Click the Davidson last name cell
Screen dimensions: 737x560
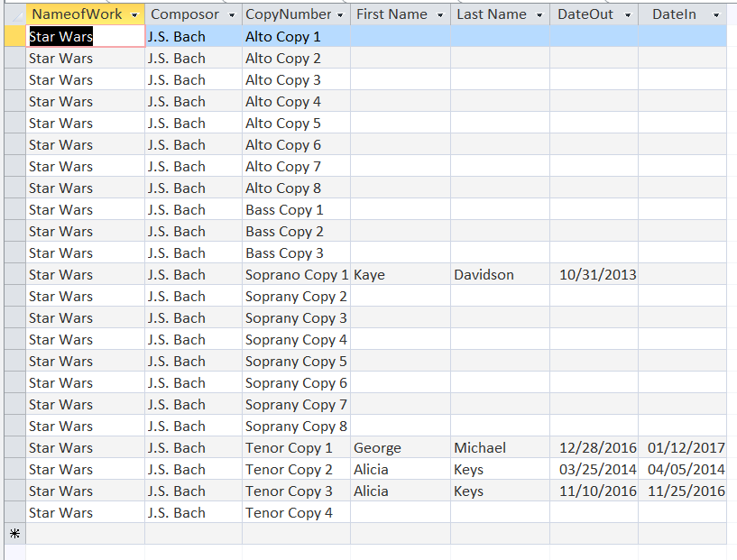[x=500, y=274]
